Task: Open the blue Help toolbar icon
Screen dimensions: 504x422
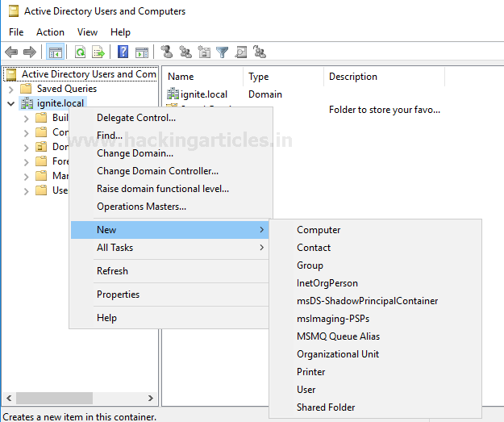Action: (x=123, y=52)
